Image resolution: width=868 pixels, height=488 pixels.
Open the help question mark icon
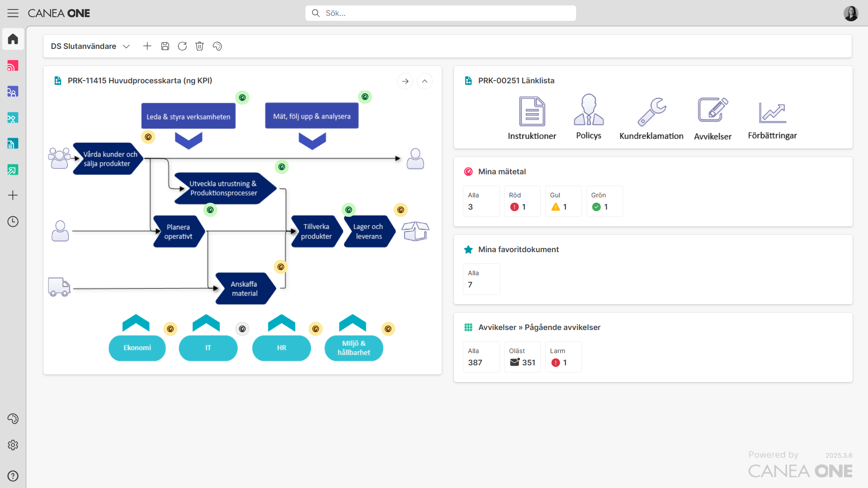click(13, 476)
